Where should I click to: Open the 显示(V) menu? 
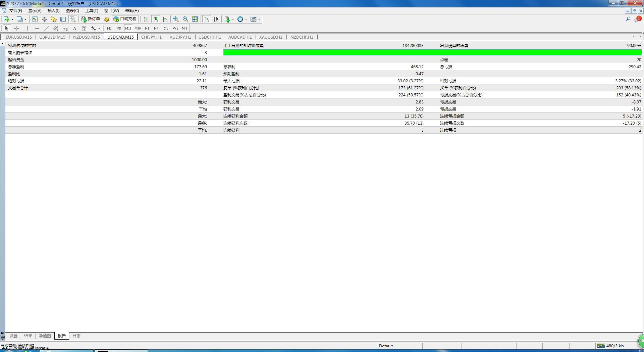pyautogui.click(x=35, y=11)
